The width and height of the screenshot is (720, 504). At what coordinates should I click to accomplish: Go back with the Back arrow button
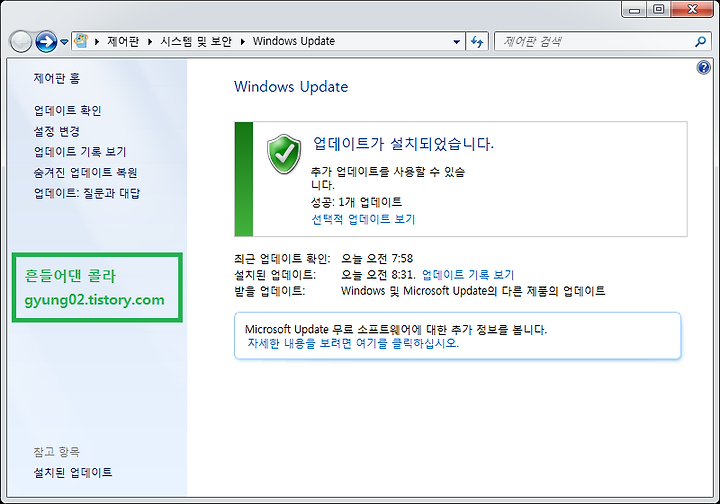coord(20,42)
